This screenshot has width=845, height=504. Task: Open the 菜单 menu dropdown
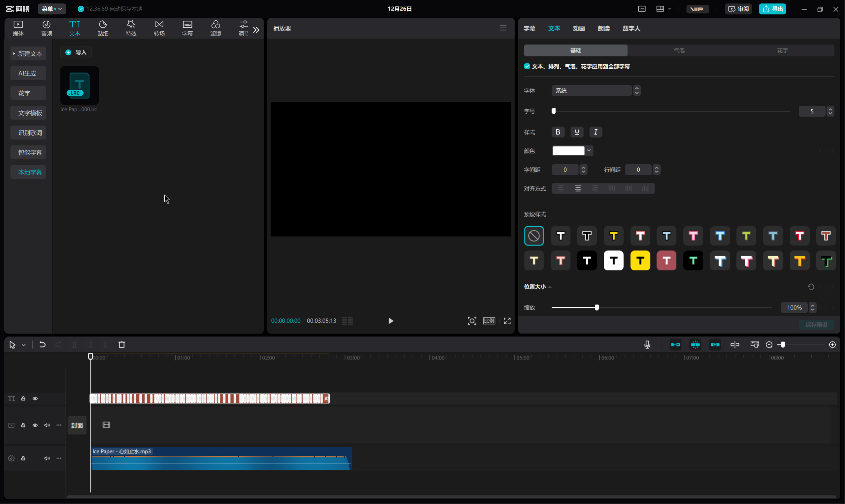[51, 9]
